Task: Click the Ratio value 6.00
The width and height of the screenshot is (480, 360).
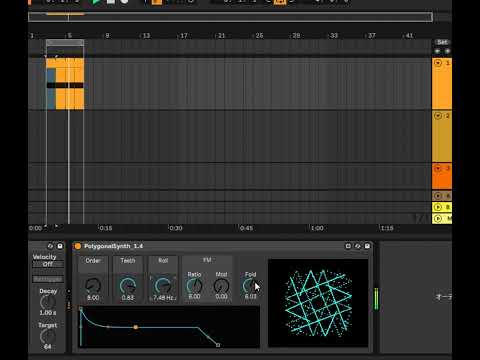Action: 194,296
